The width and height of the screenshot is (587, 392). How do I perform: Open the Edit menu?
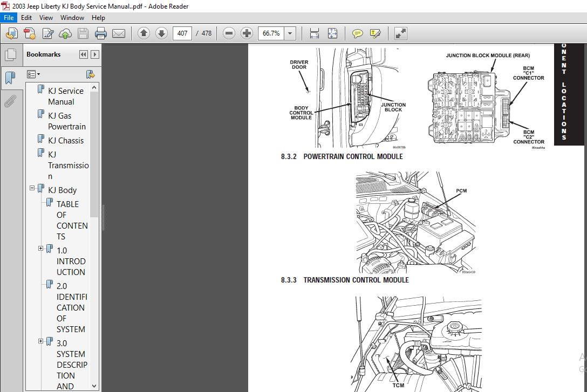26,18
